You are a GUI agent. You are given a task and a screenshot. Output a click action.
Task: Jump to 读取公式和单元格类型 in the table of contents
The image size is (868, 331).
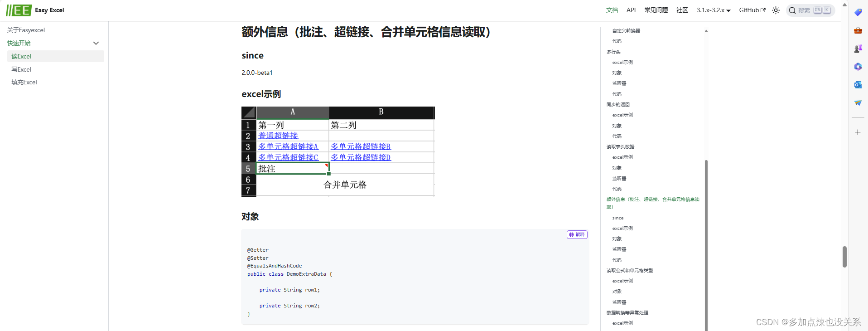tap(630, 271)
